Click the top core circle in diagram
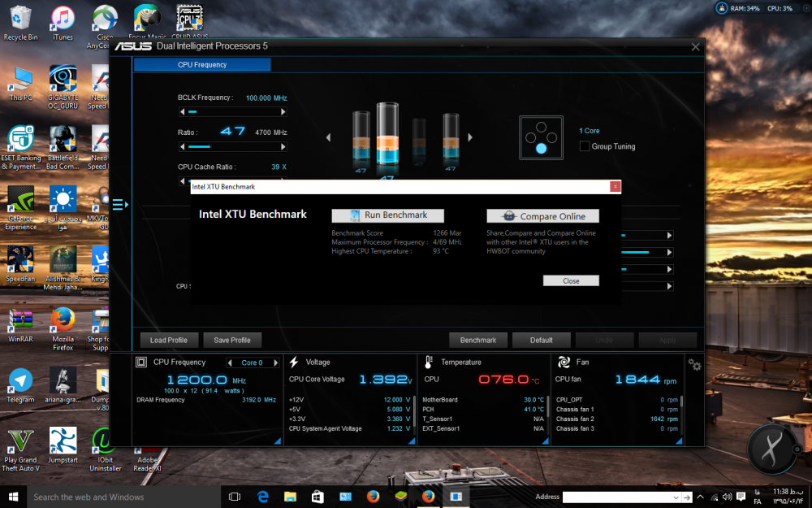 tap(541, 127)
